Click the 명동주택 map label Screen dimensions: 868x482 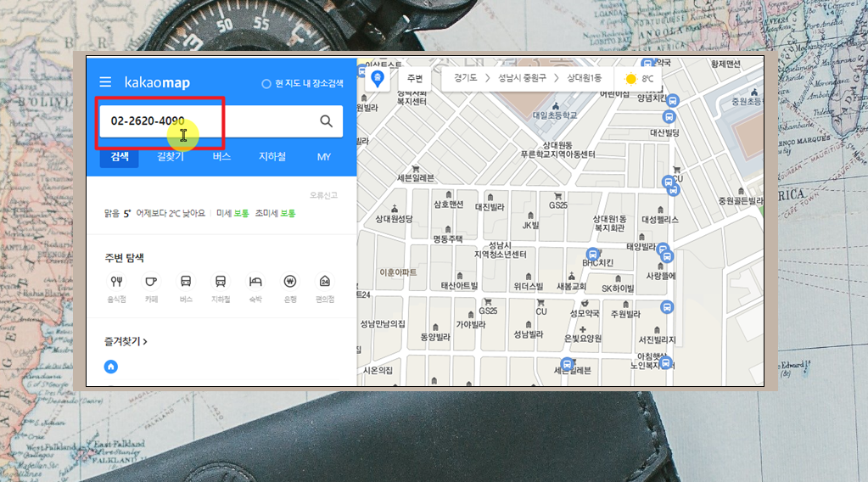pyautogui.click(x=448, y=238)
